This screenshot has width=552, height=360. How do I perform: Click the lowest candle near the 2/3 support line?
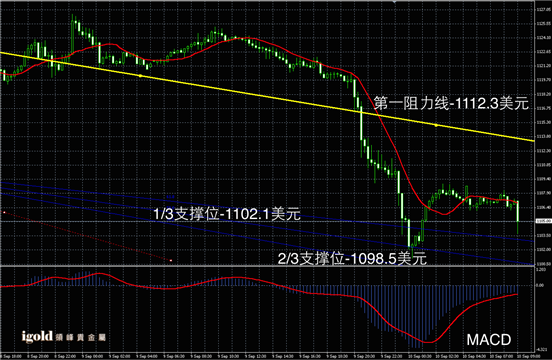click(409, 234)
